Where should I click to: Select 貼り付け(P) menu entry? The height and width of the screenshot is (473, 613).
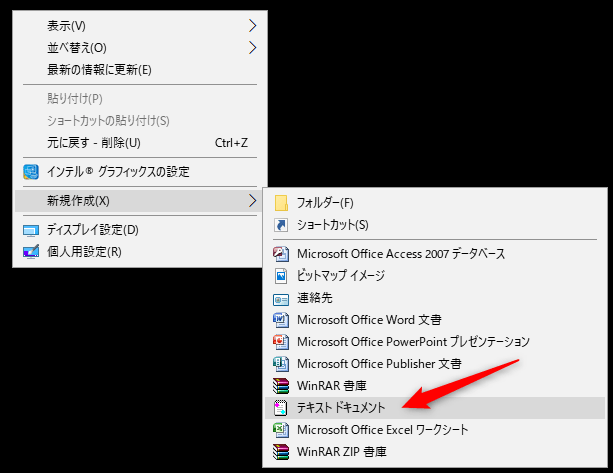tap(140, 99)
